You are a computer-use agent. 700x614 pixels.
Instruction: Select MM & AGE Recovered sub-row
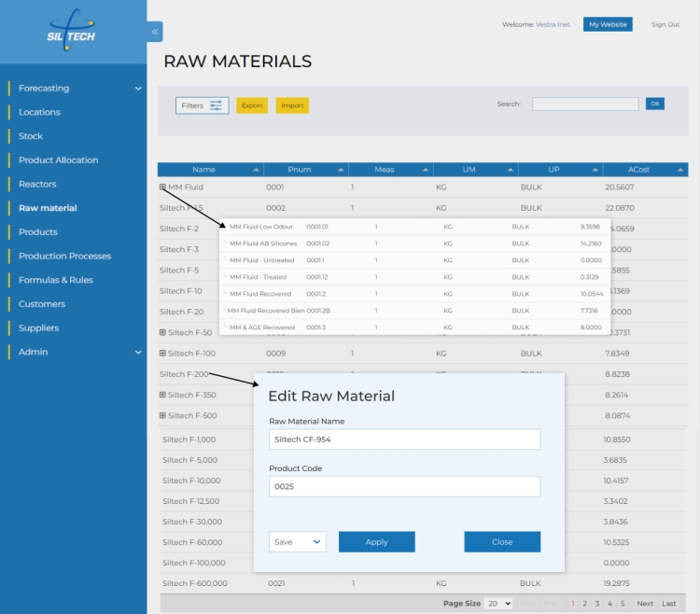coord(414,328)
